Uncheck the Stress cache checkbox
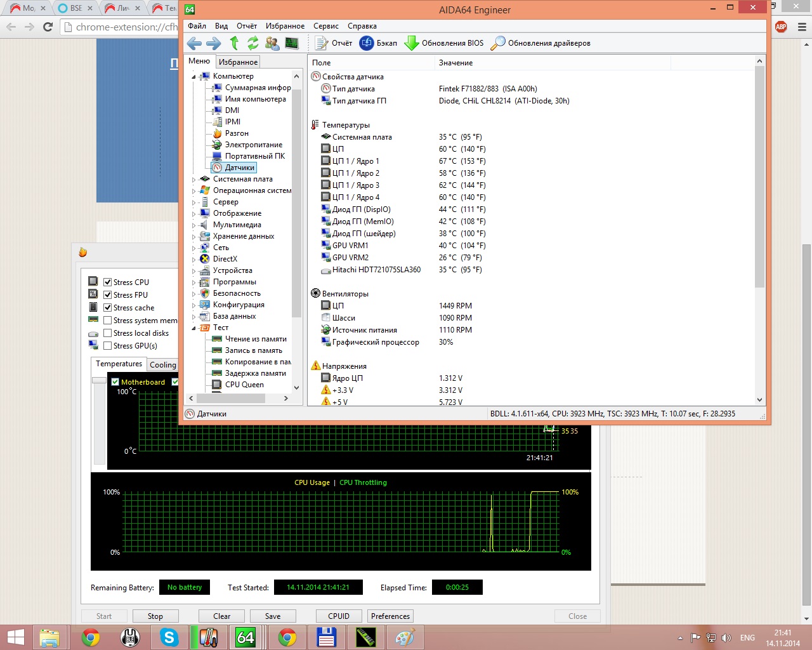This screenshot has width=812, height=650. [108, 308]
